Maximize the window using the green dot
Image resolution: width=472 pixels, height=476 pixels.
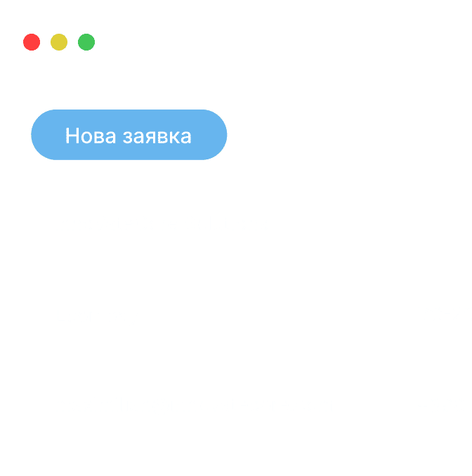click(86, 42)
